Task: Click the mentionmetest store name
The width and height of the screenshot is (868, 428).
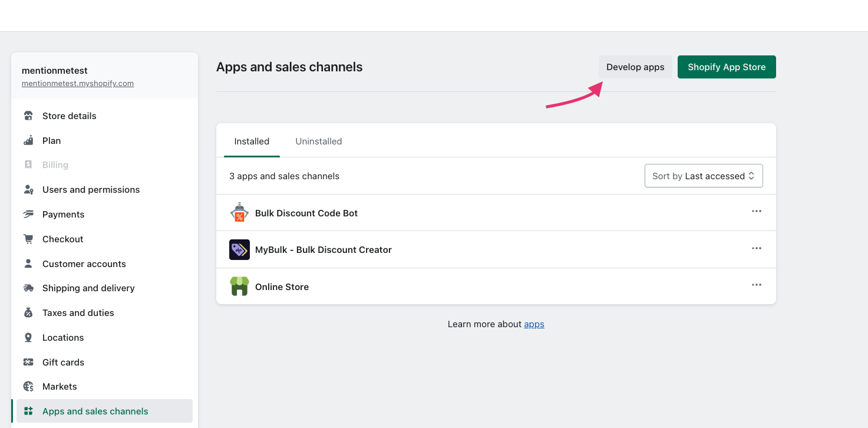Action: 55,70
